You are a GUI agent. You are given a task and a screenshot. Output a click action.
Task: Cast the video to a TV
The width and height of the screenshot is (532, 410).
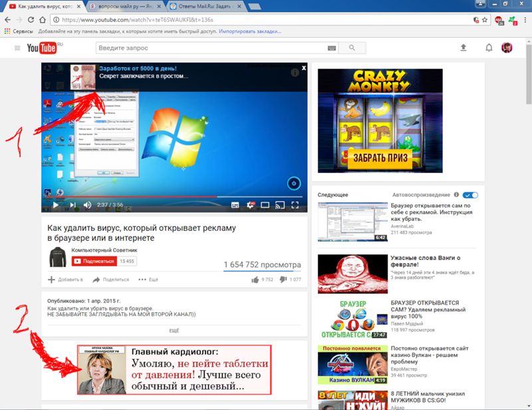pos(280,205)
